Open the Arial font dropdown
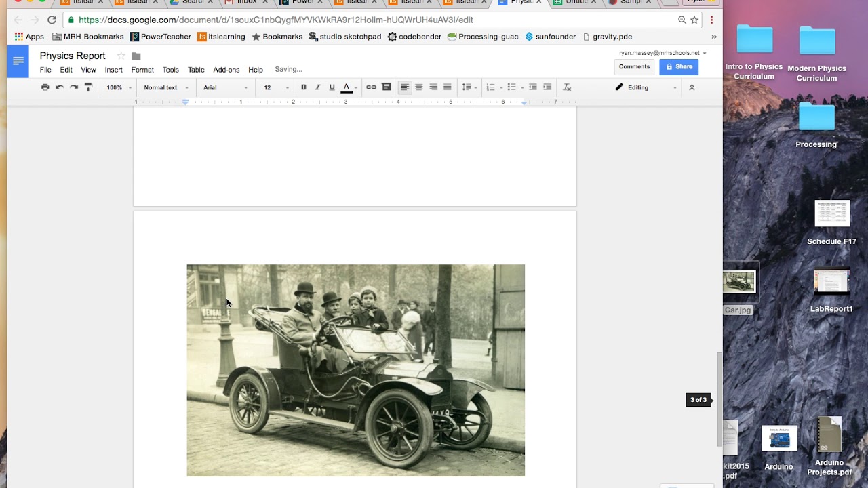This screenshot has height=488, width=868. 225,87
